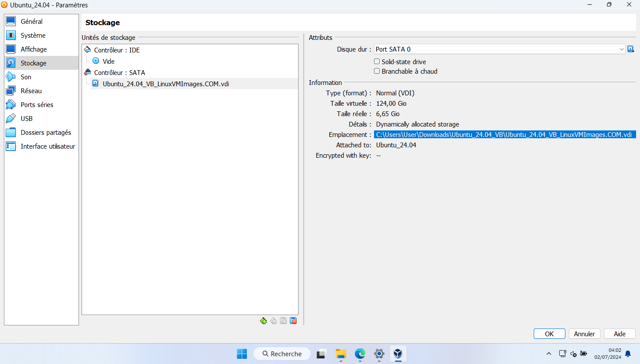
Task: Remove the selected storage attachment
Action: pos(293,321)
